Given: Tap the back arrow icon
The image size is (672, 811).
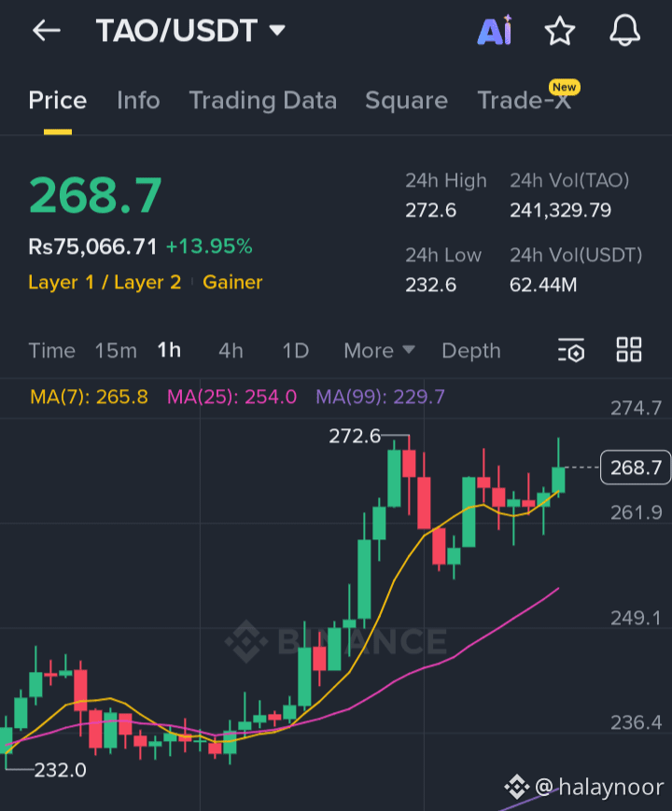Looking at the screenshot, I should tap(46, 31).
